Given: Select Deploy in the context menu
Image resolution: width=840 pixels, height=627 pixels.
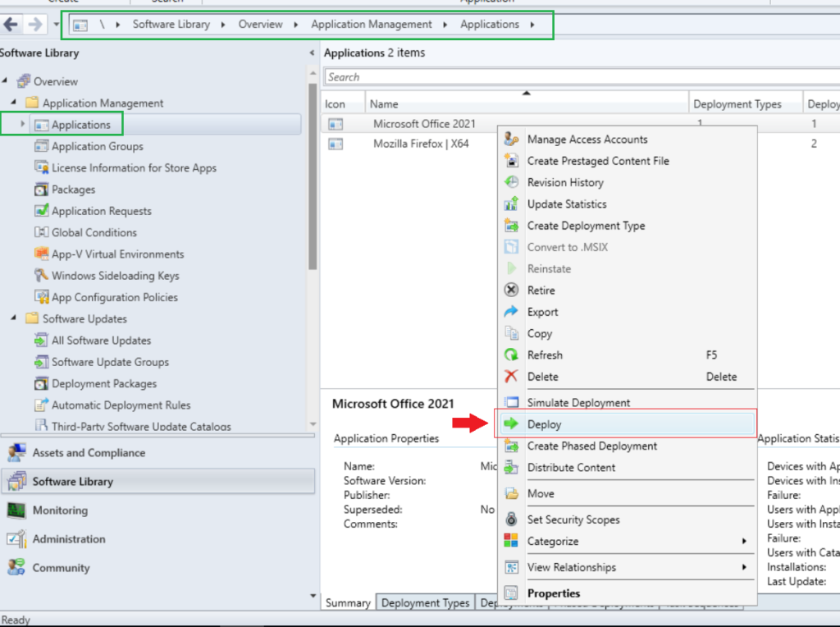Looking at the screenshot, I should (627, 424).
